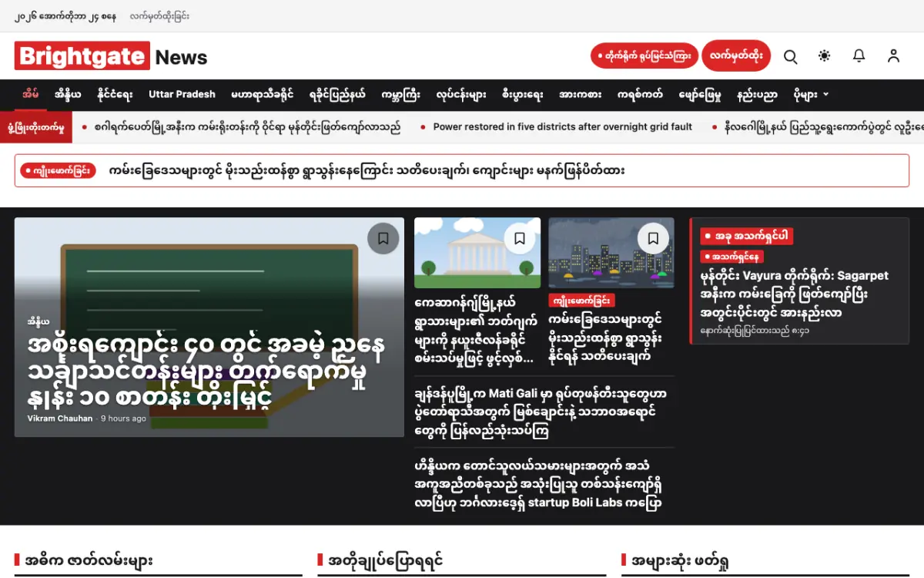Open the rainy city skyline thumbnail
This screenshot has height=578, width=924.
611,253
